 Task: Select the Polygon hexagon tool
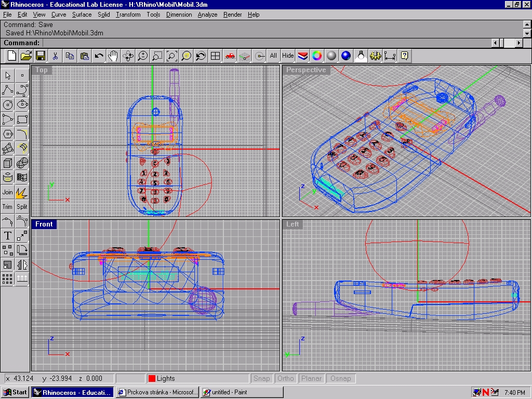tap(7, 134)
